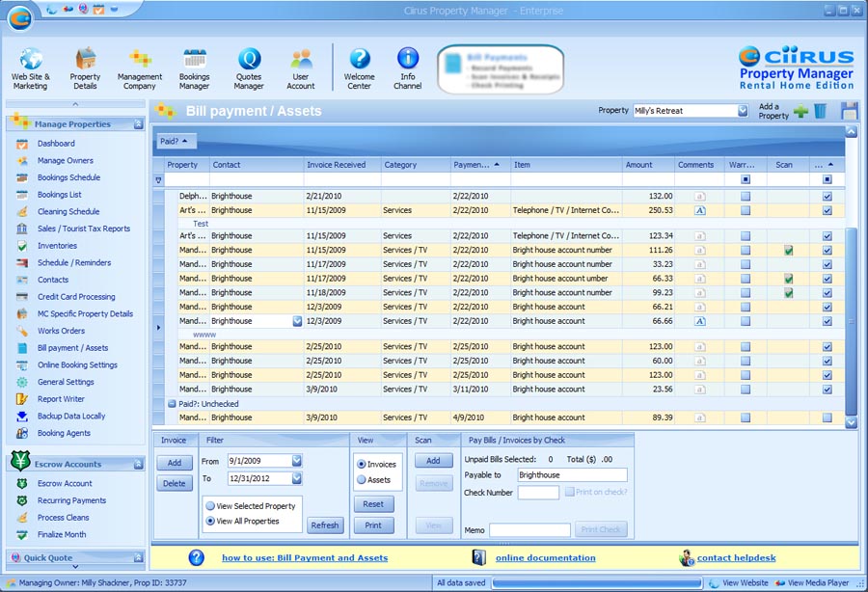Click the delete property trash icon

[x=821, y=111]
